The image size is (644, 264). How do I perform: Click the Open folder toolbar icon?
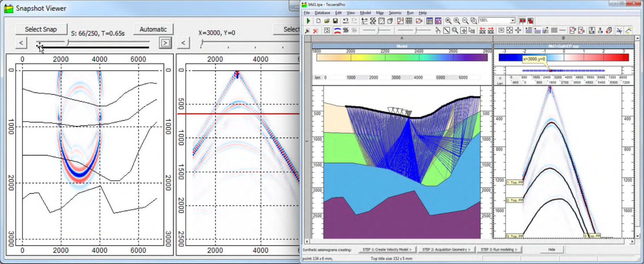pyautogui.click(x=327, y=21)
